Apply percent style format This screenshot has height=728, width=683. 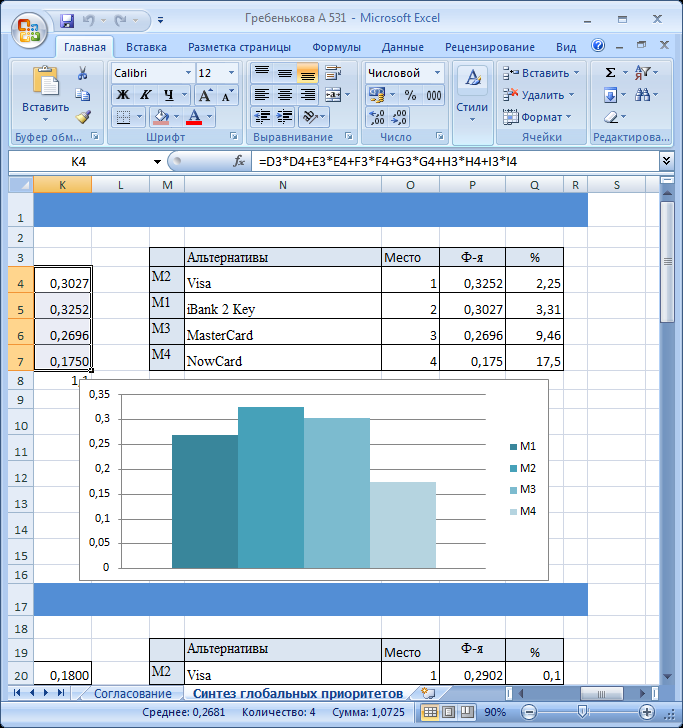click(x=410, y=95)
